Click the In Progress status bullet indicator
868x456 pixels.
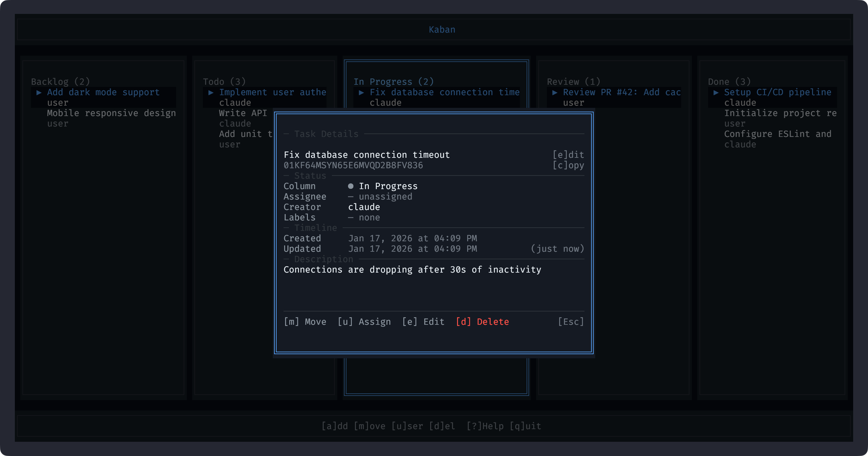[x=351, y=186]
